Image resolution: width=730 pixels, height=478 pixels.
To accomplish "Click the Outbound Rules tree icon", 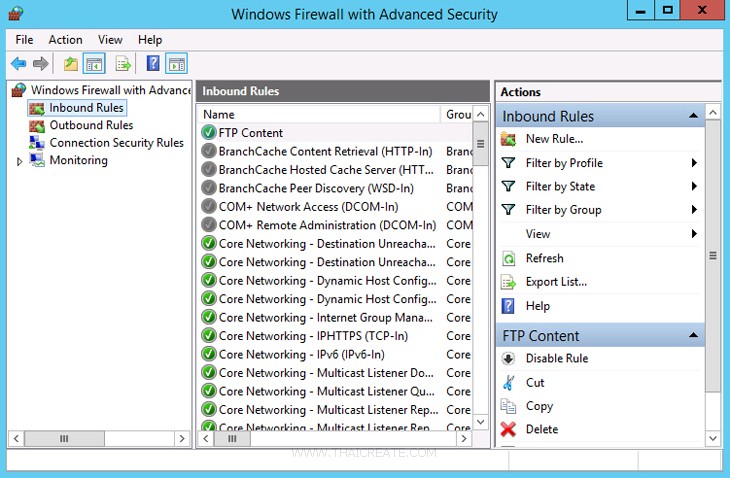I will click(37, 126).
